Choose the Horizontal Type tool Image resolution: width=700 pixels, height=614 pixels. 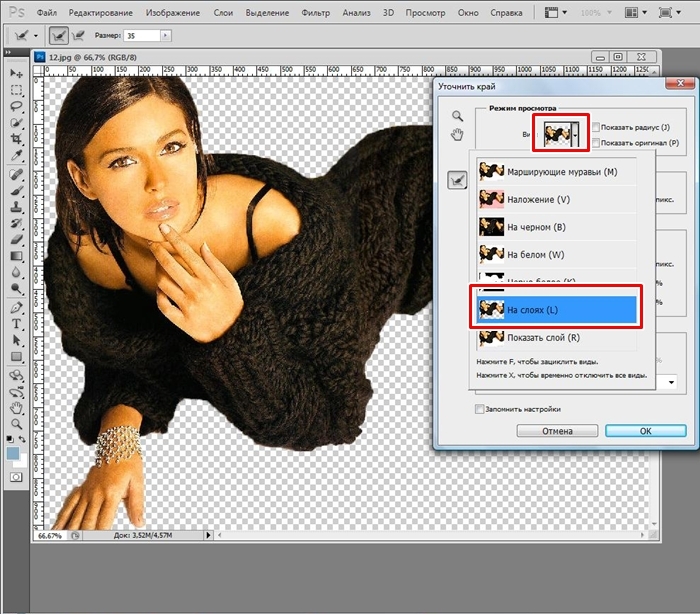pos(16,324)
